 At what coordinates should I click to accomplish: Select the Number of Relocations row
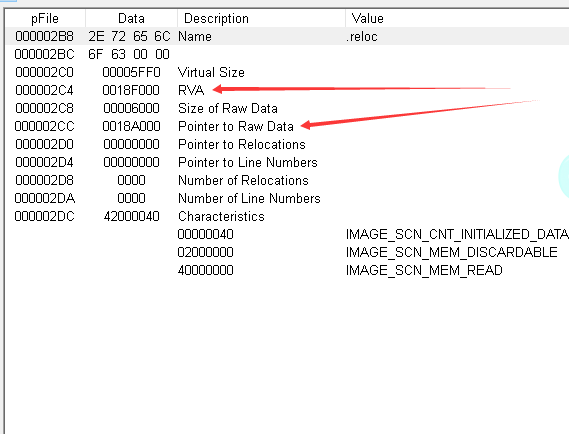point(287,180)
